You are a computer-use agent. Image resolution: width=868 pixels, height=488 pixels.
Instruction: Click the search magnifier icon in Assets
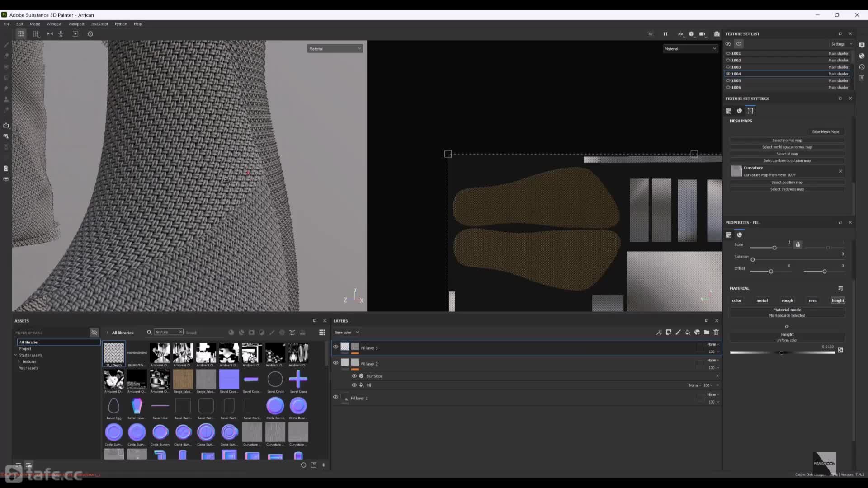[x=149, y=333]
